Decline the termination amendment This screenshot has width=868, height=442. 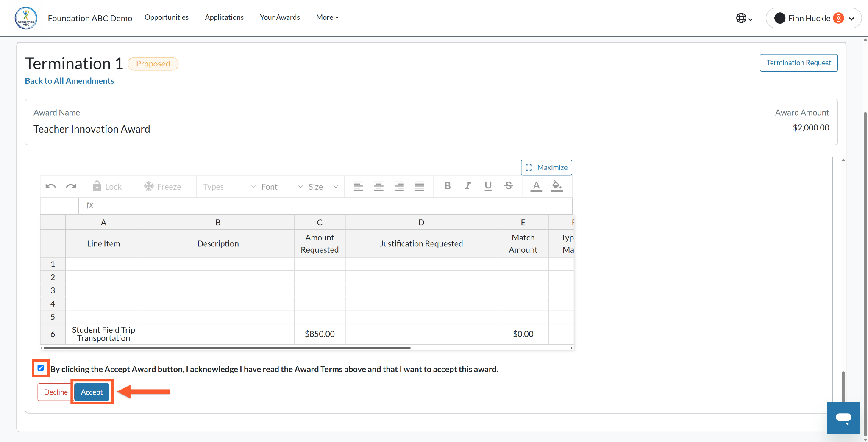pyautogui.click(x=56, y=392)
